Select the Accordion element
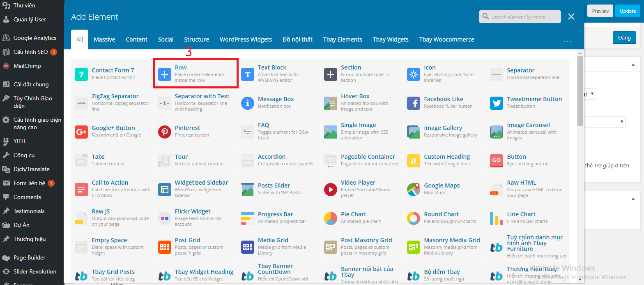 pyautogui.click(x=278, y=160)
